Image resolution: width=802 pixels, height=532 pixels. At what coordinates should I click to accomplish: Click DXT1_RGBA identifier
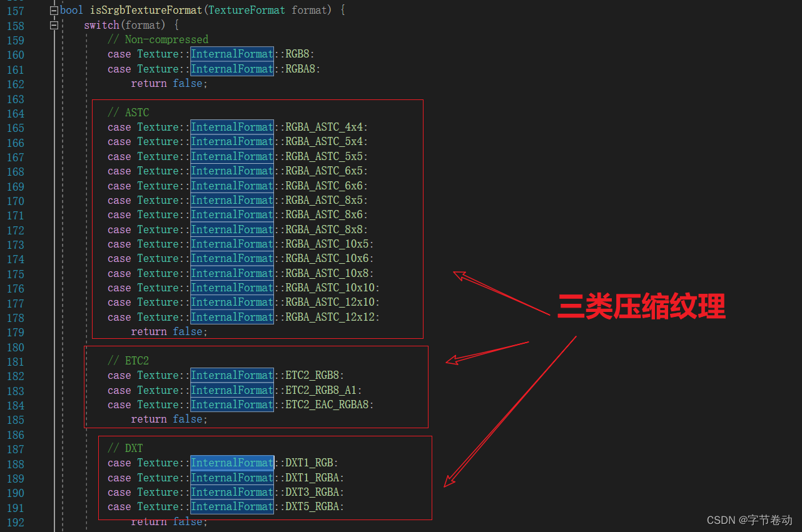click(312, 478)
